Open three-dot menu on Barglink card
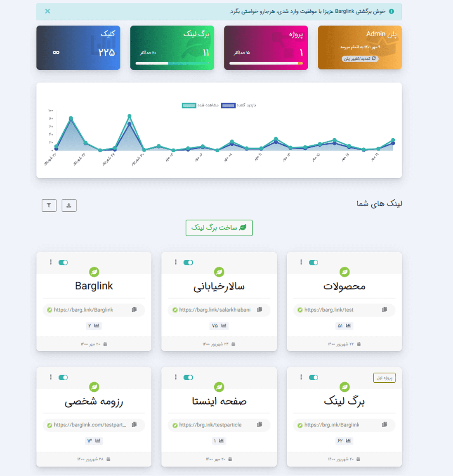The image size is (453, 476). point(51,263)
